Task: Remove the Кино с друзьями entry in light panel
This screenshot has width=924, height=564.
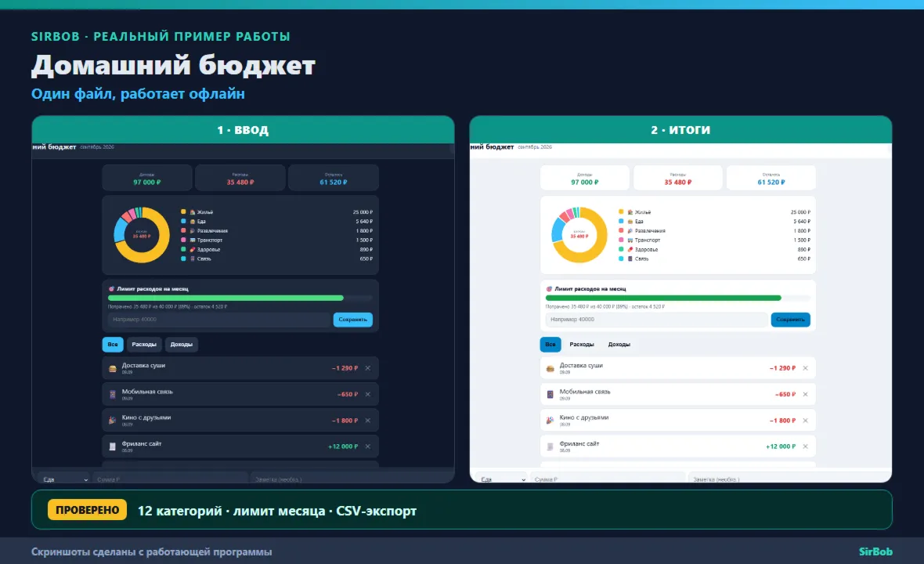Action: (806, 420)
